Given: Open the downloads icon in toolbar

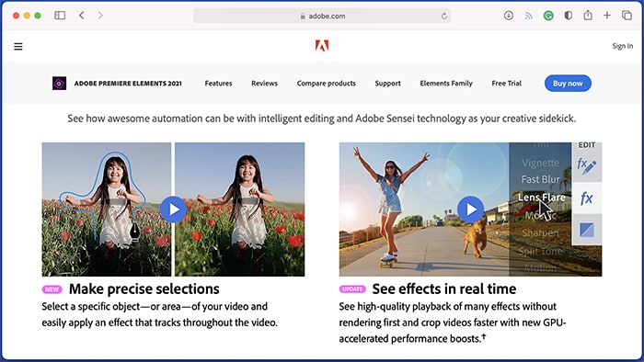Looking at the screenshot, I should 509,16.
